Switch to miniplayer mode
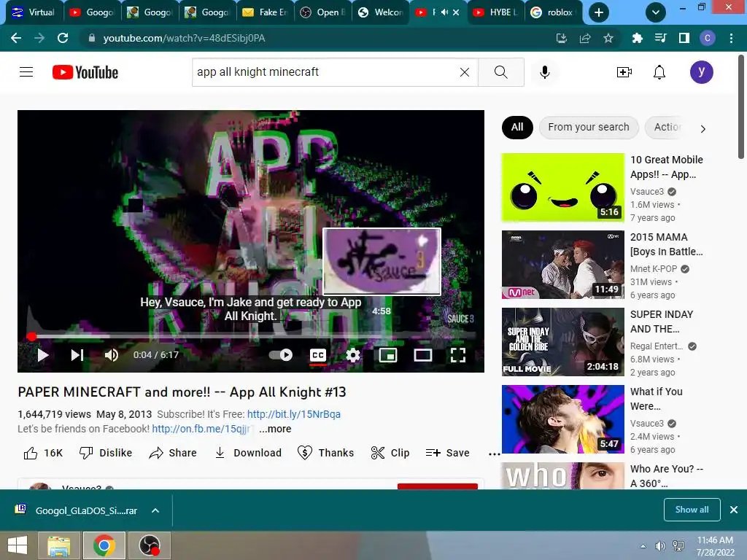 (x=388, y=355)
